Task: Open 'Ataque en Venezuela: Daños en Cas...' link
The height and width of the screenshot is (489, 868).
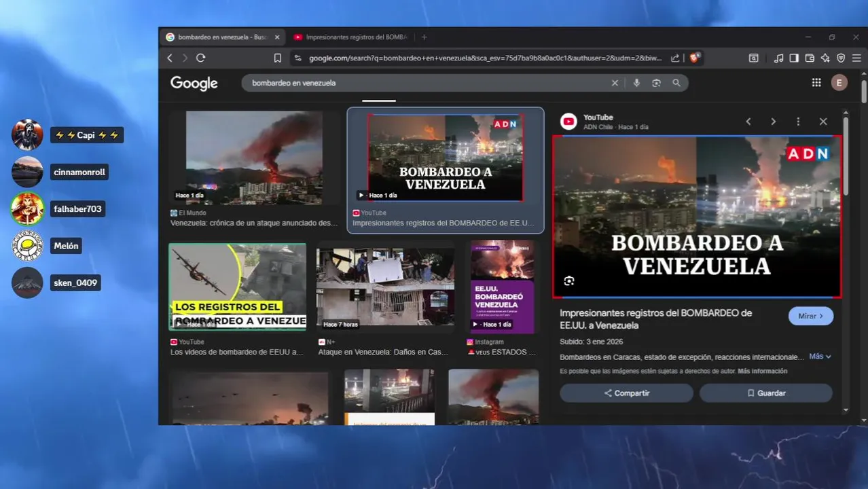Action: click(x=383, y=352)
